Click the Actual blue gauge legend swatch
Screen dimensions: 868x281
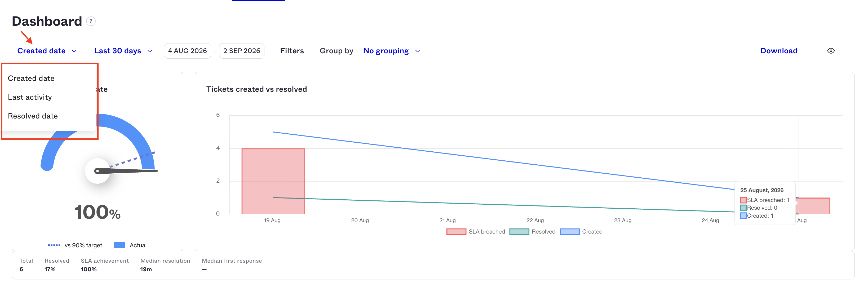(119, 245)
